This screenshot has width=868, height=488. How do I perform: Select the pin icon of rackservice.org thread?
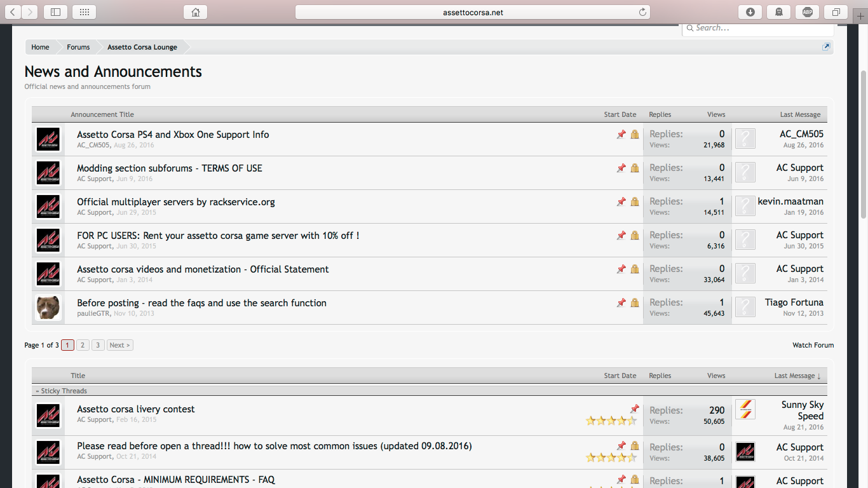click(x=621, y=202)
